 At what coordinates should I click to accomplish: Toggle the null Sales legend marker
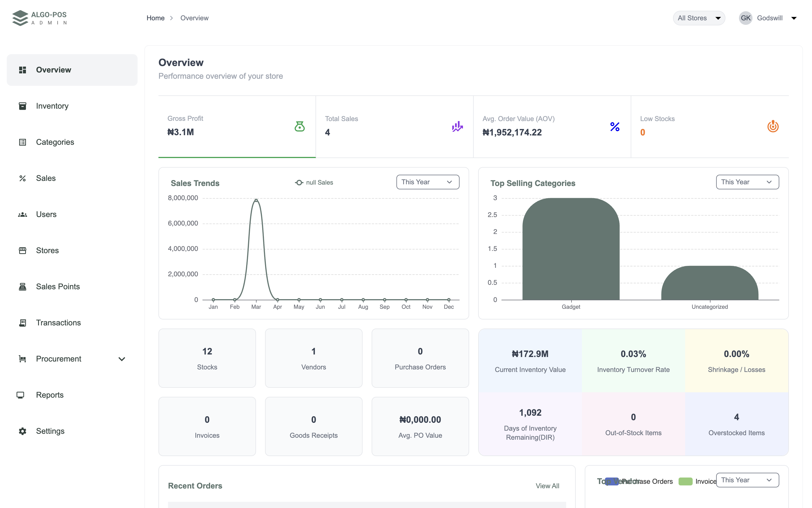click(x=299, y=182)
